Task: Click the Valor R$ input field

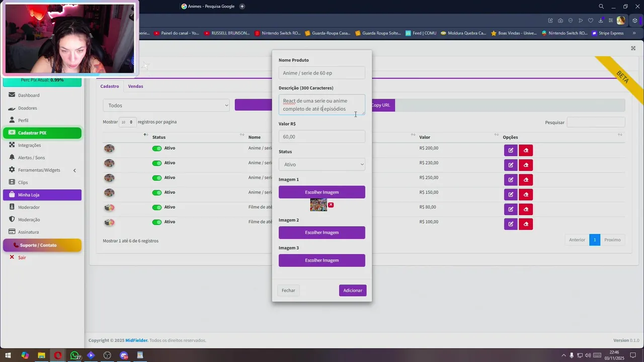Action: pyautogui.click(x=322, y=137)
